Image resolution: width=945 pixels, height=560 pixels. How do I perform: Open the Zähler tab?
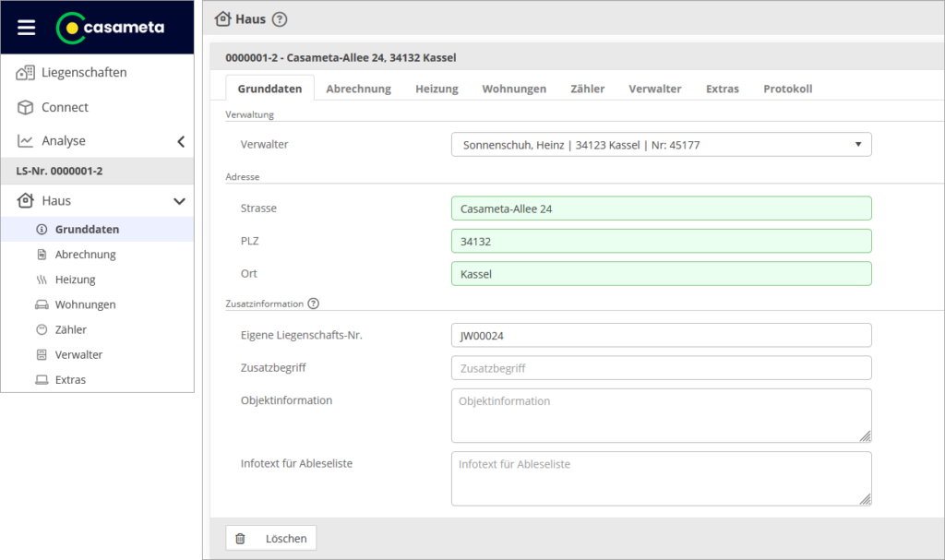click(587, 89)
